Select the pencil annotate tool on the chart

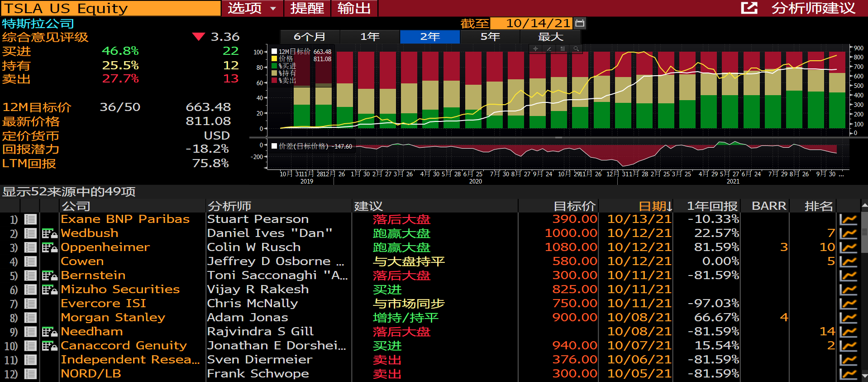pyautogui.click(x=549, y=48)
